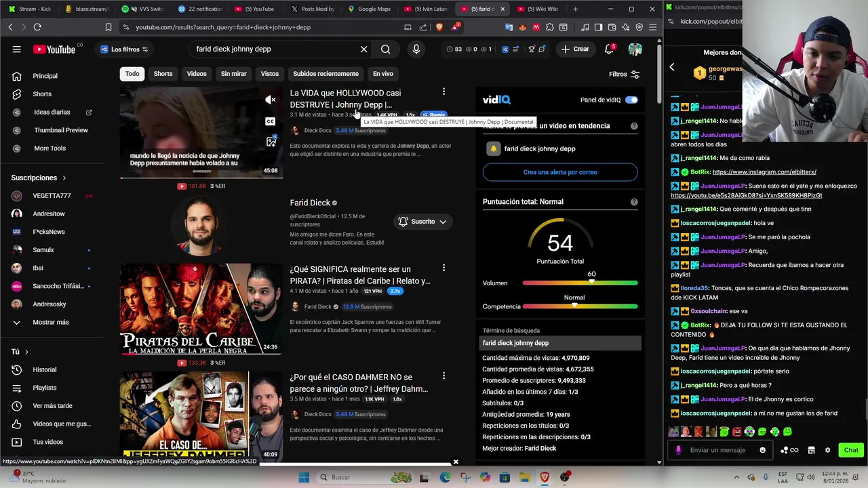Image resolution: width=868 pixels, height=488 pixels.
Task: Open Brave Leo AI sparkle icon
Action: pos(625,27)
